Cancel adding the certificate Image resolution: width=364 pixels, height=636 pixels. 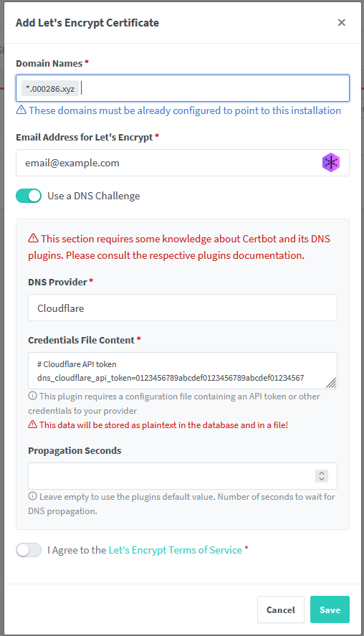click(x=280, y=609)
